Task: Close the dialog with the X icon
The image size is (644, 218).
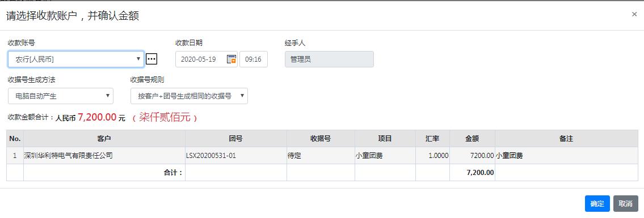Action: [x=634, y=14]
